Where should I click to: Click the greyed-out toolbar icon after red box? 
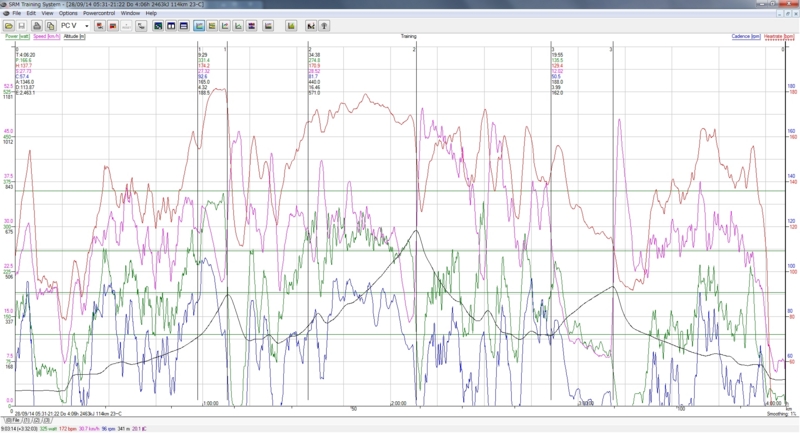tap(127, 26)
